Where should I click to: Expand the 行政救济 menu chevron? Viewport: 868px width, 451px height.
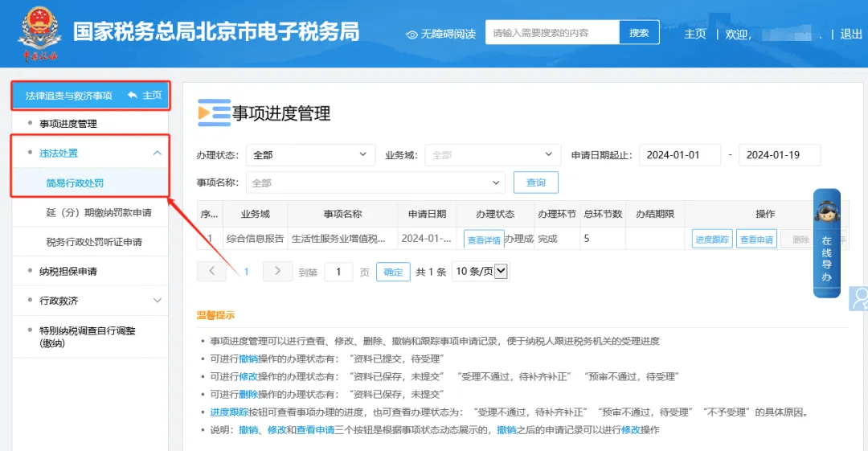pos(158,301)
